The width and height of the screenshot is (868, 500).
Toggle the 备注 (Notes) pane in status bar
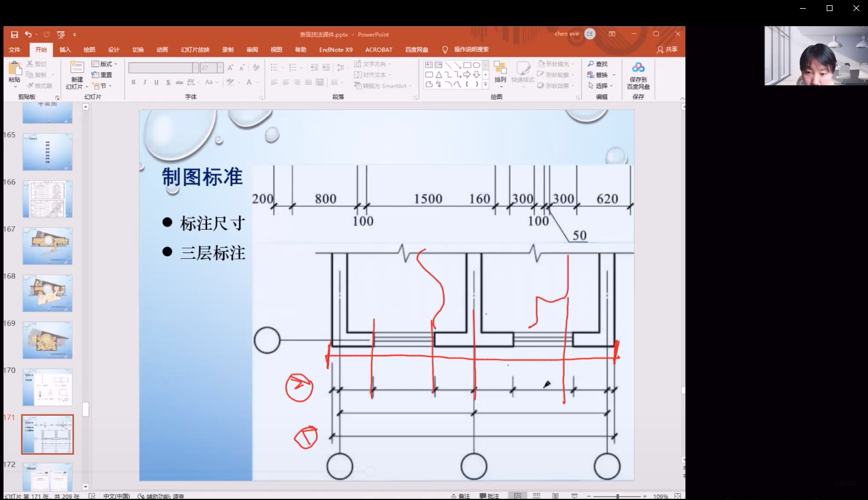pyautogui.click(x=460, y=496)
